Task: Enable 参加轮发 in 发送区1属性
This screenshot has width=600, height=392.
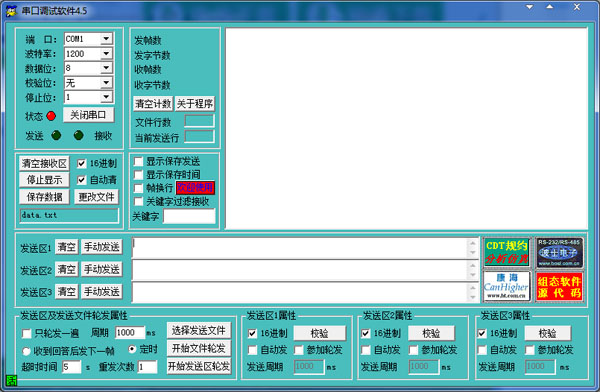Action: [x=299, y=350]
